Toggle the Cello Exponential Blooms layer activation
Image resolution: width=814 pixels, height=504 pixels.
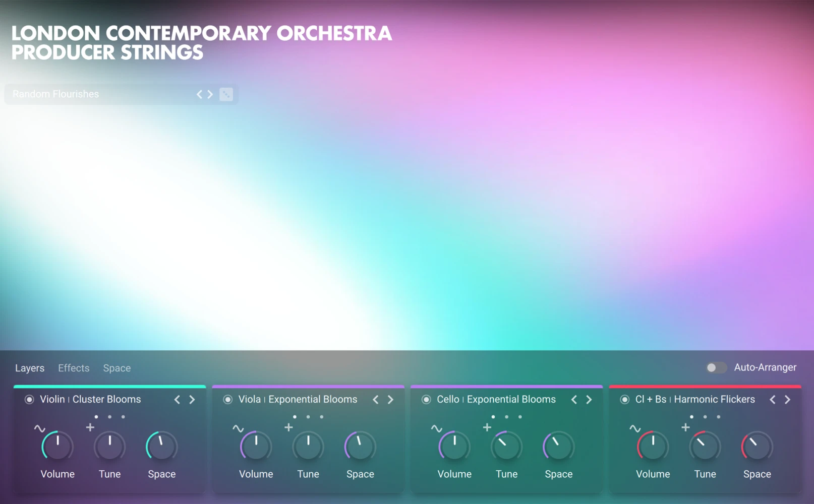coord(426,399)
